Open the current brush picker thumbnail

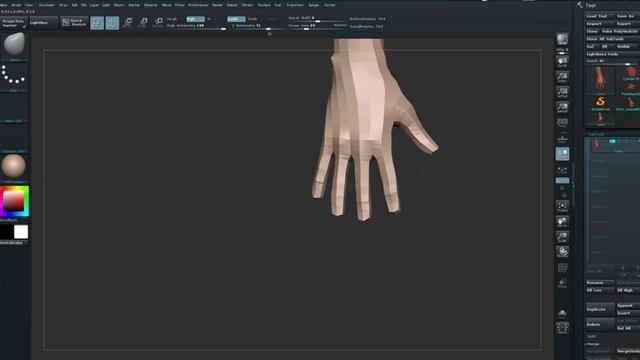[x=13, y=45]
